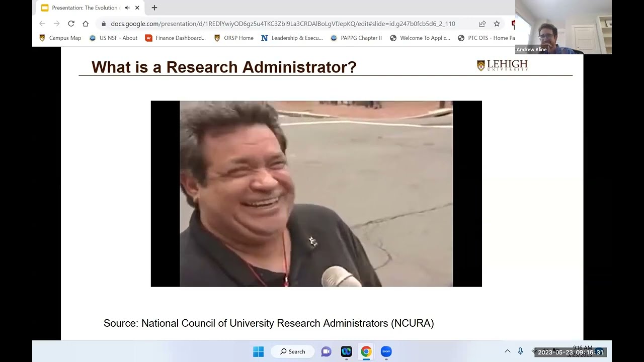The width and height of the screenshot is (644, 362).
Task: Click the address bar URL
Action: click(283, 24)
